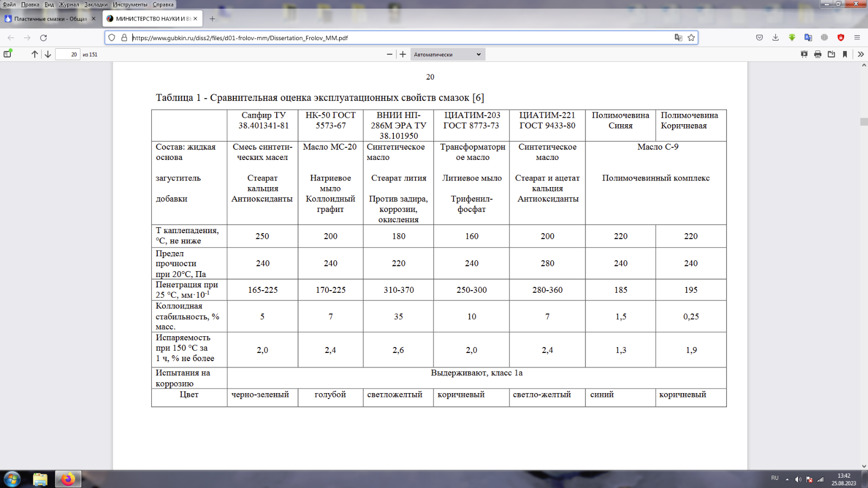The width and height of the screenshot is (868, 488).
Task: Zoom in the PDF with plus
Action: tap(403, 54)
